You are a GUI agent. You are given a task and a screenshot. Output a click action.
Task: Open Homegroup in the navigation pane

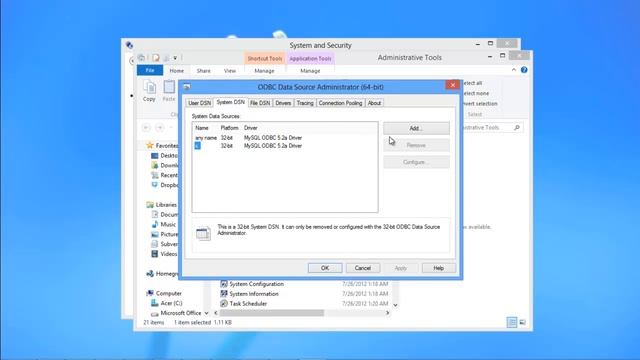(162, 274)
